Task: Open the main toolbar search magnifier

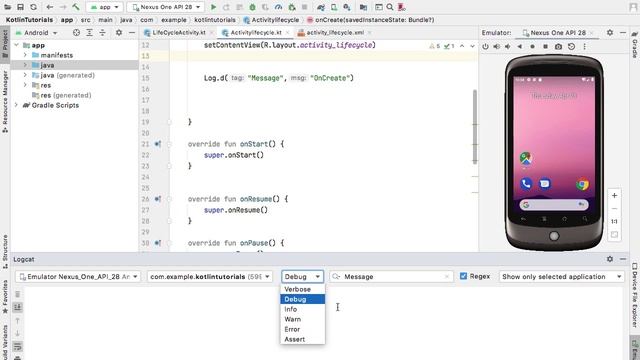Action: tap(390, 7)
